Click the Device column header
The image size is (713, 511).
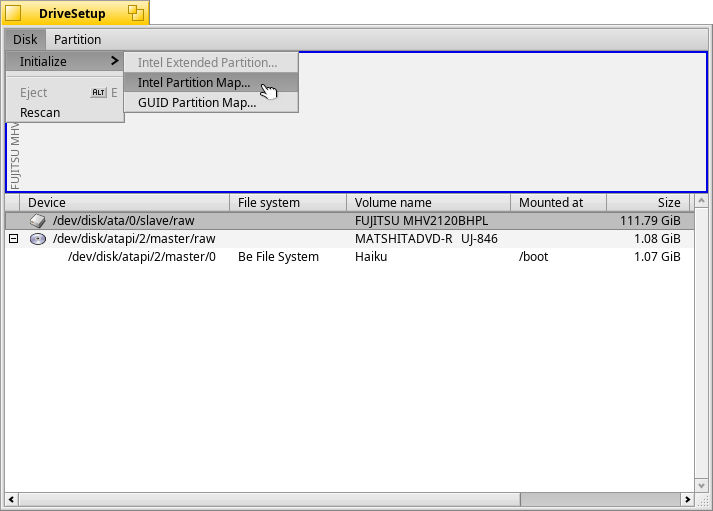117,203
